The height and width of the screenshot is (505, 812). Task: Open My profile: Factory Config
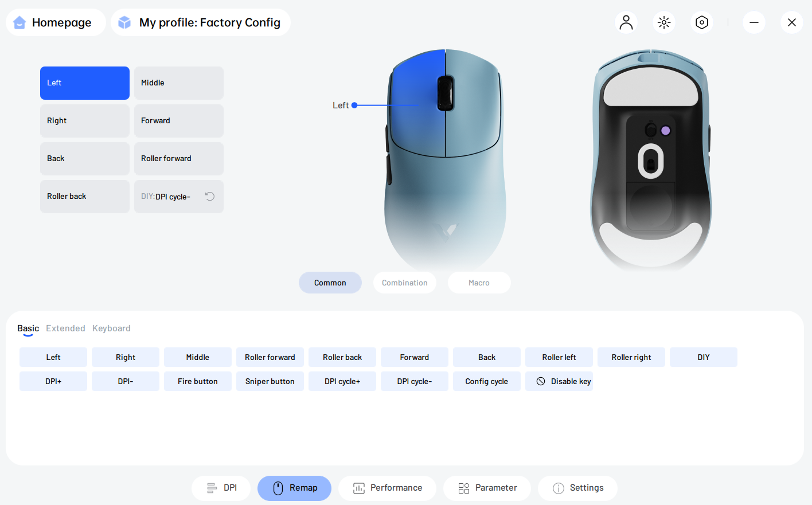tap(201, 22)
